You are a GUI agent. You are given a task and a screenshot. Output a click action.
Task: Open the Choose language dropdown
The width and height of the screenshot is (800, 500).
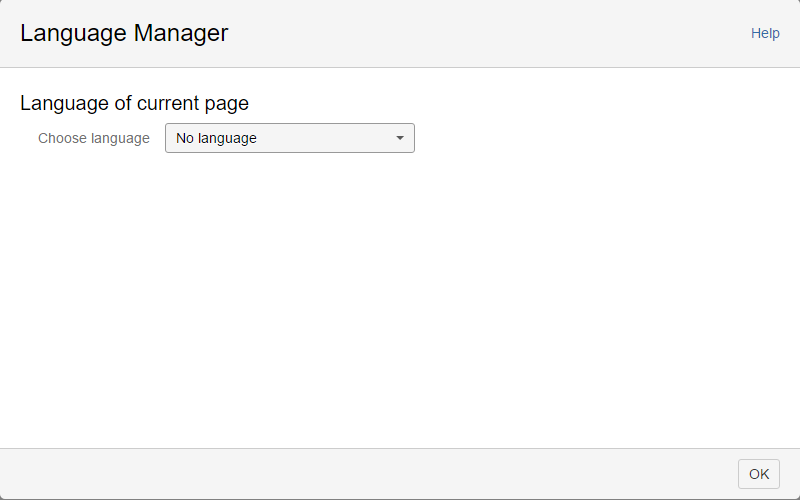(x=289, y=138)
